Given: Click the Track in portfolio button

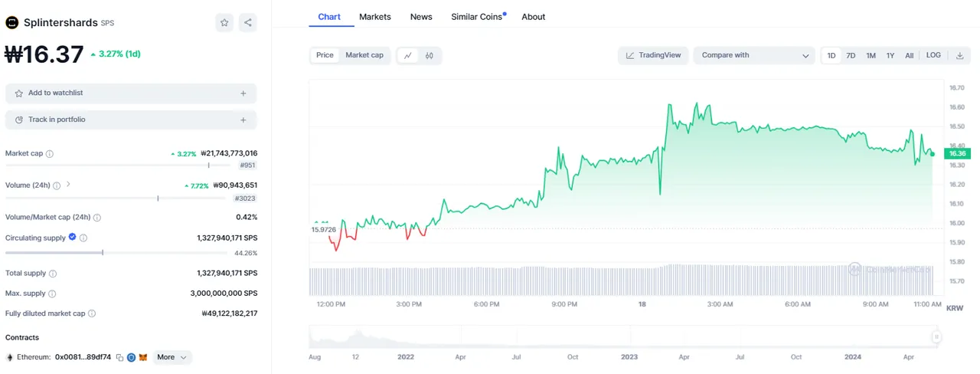Looking at the screenshot, I should pyautogui.click(x=131, y=120).
